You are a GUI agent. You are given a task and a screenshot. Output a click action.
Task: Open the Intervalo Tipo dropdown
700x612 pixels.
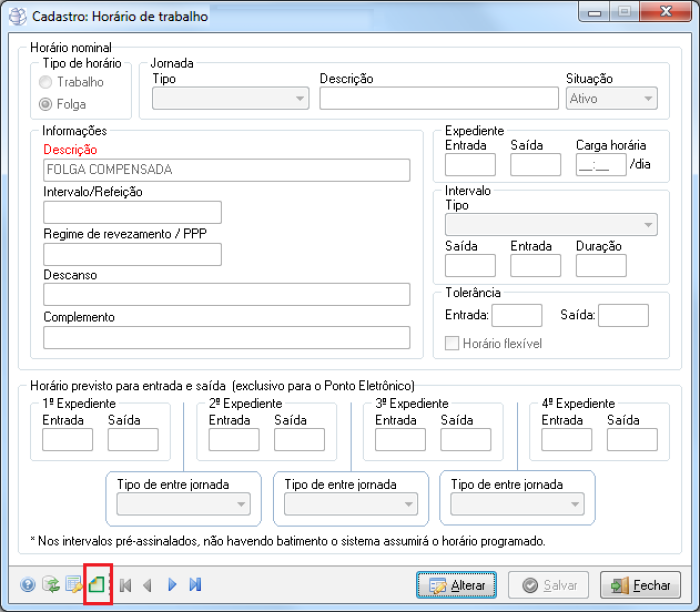point(551,224)
